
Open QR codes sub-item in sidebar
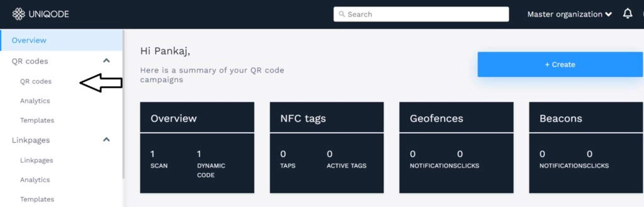coord(36,81)
